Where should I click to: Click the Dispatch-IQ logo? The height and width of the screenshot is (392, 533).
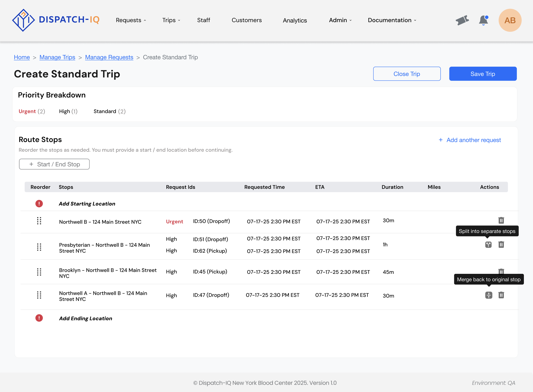(x=56, y=20)
